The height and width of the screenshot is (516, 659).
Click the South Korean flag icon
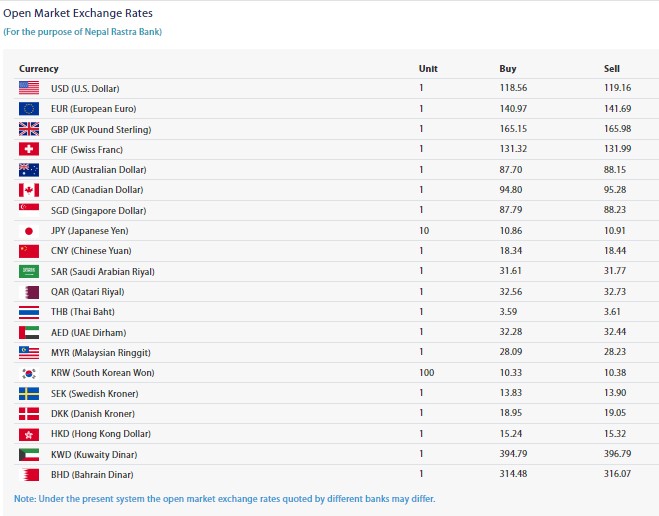point(29,373)
